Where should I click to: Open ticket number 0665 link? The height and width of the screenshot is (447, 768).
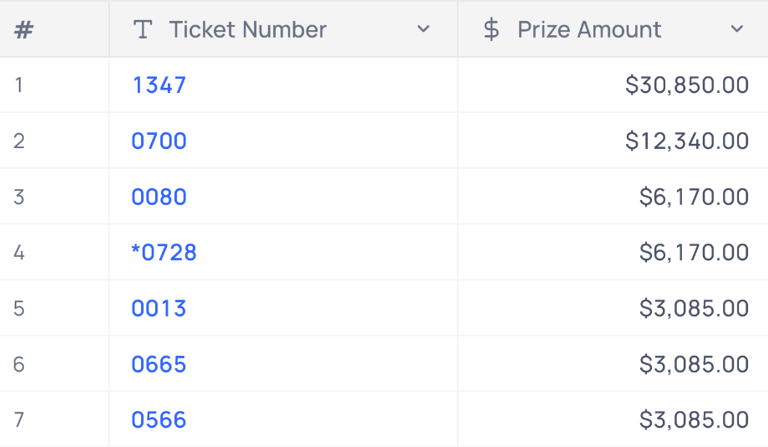coord(159,364)
